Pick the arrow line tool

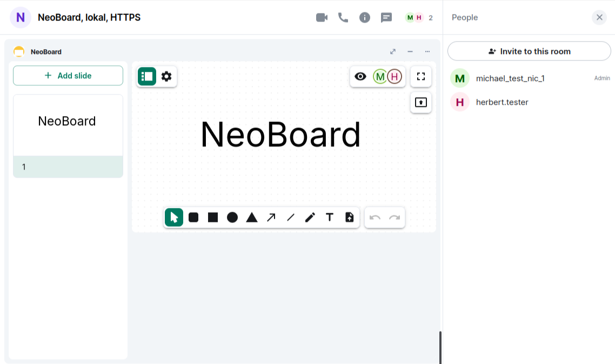click(x=271, y=218)
